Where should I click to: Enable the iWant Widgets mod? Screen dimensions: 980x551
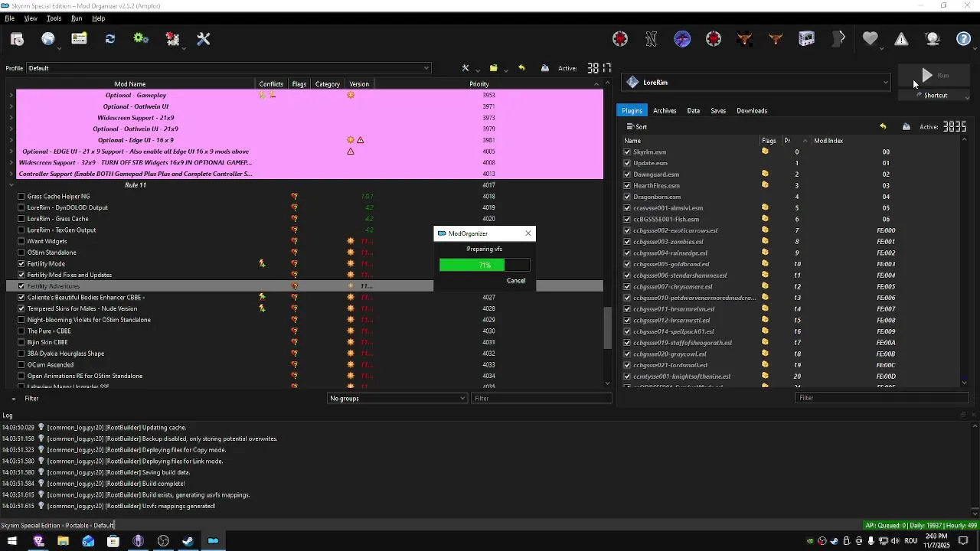[x=21, y=242]
